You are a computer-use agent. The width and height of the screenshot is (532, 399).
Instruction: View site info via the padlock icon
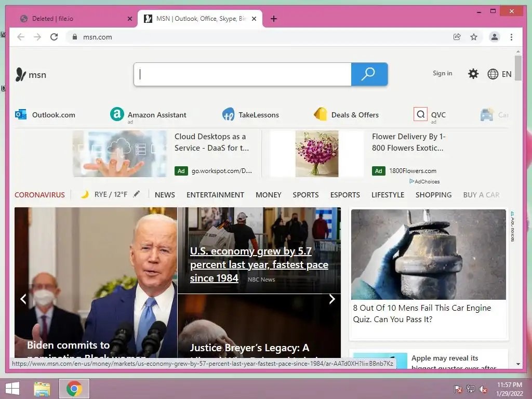coord(75,37)
